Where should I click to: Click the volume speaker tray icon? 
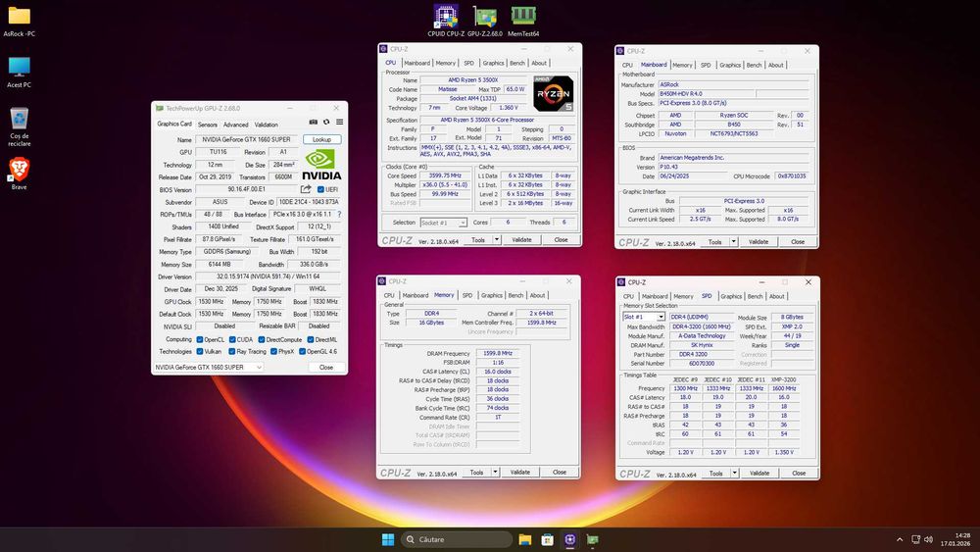pos(928,539)
